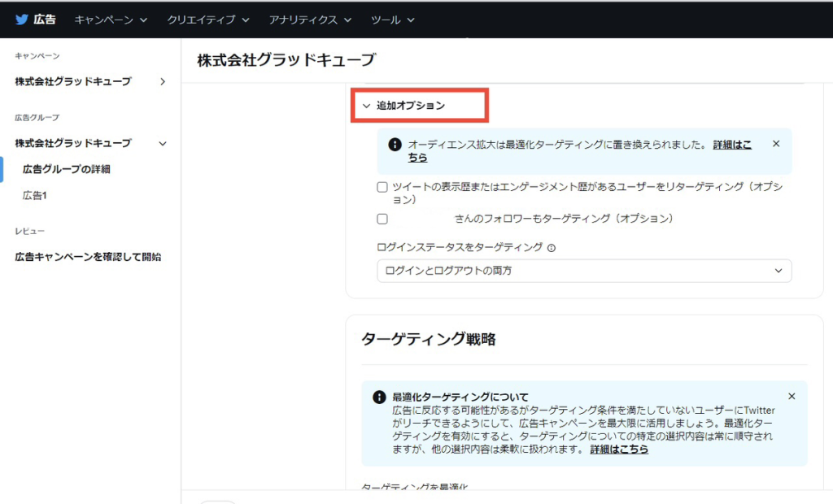Screen dimensions: 833x504
Task: Click the info icon next to ログインステータスをターゲティング
Action: click(552, 248)
